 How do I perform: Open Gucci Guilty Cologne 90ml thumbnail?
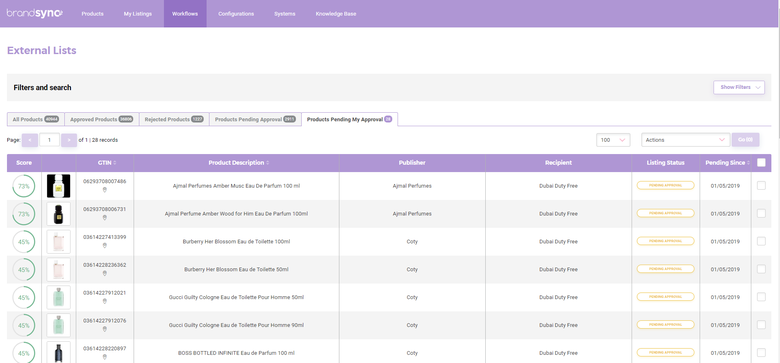59,325
